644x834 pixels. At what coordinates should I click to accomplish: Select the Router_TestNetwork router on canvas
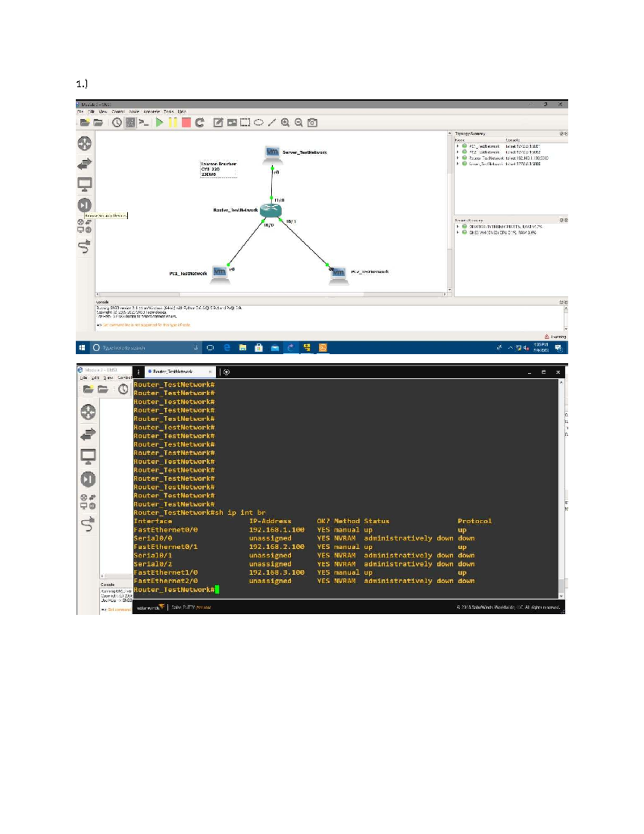coord(270,210)
